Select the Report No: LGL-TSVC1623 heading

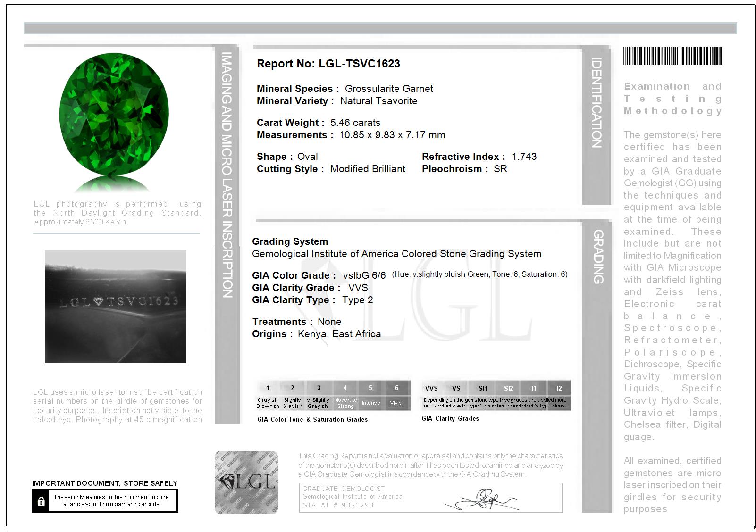[x=328, y=64]
